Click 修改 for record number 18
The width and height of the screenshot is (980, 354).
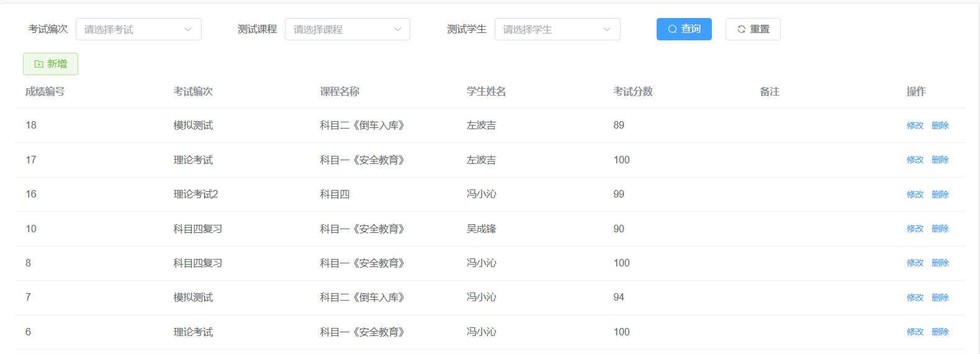pyautogui.click(x=915, y=125)
